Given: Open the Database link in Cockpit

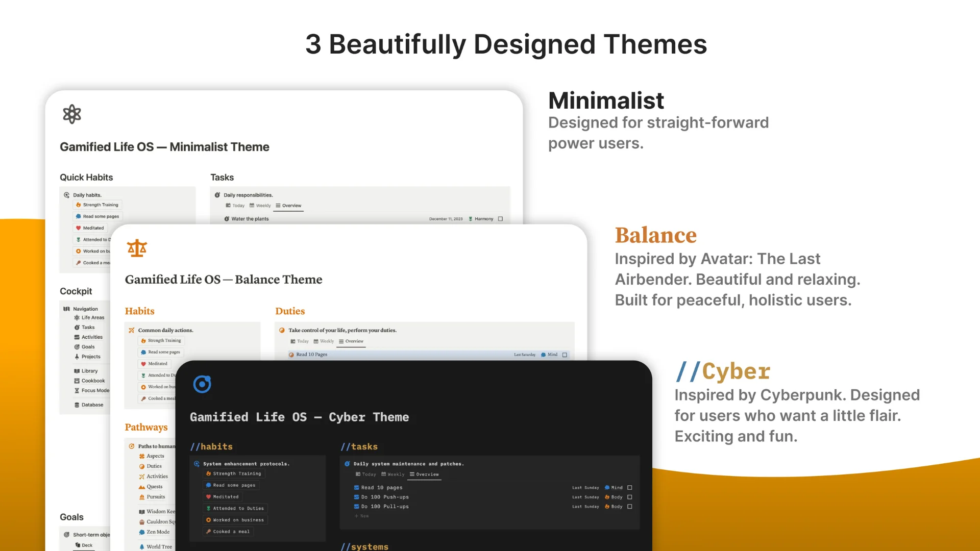Looking at the screenshot, I should point(92,405).
